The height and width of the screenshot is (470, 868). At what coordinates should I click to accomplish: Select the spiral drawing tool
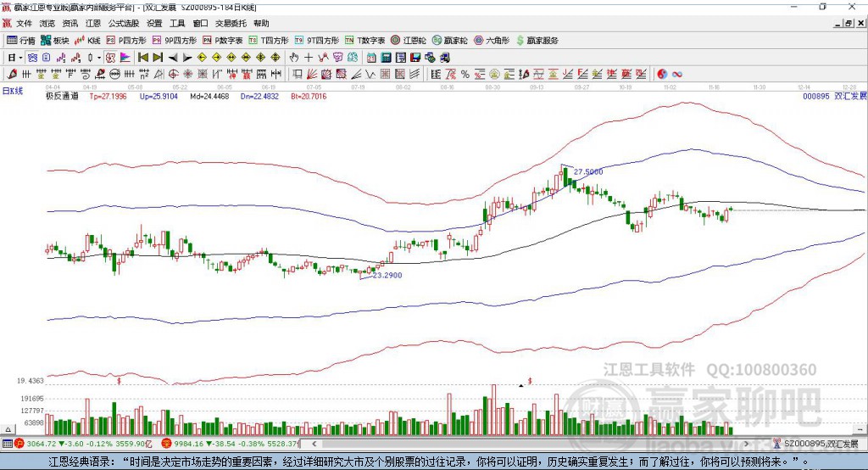[86, 75]
